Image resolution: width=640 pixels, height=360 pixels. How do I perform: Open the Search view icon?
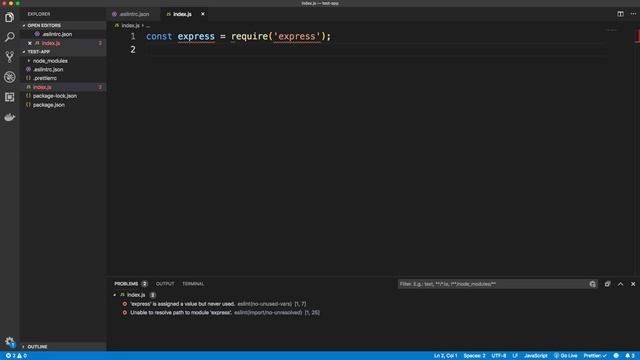pos(9,37)
